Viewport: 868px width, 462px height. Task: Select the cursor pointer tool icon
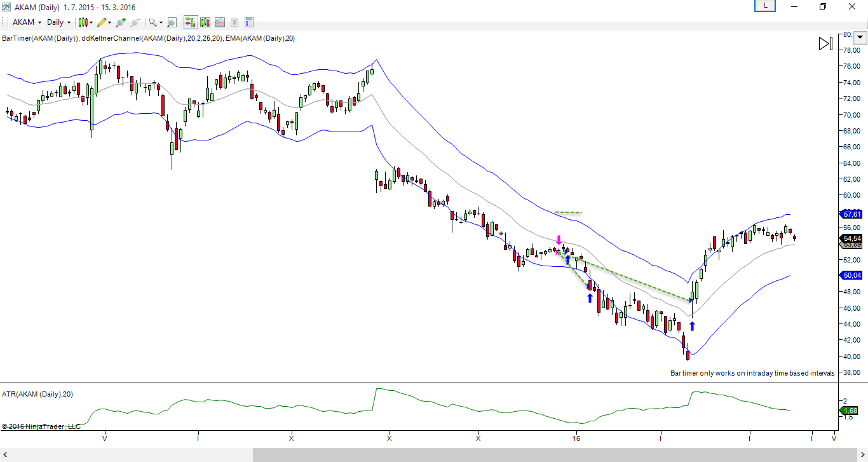pyautogui.click(x=153, y=22)
